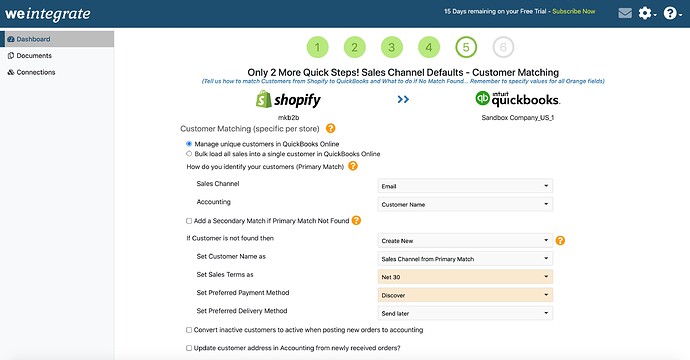
Task: Open the help question mark menu in header
Action: pos(672,13)
